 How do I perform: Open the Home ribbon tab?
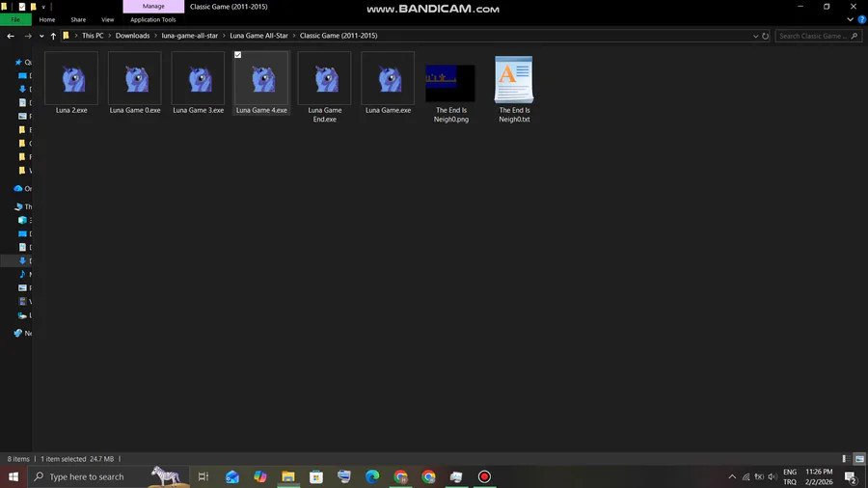[x=47, y=19]
